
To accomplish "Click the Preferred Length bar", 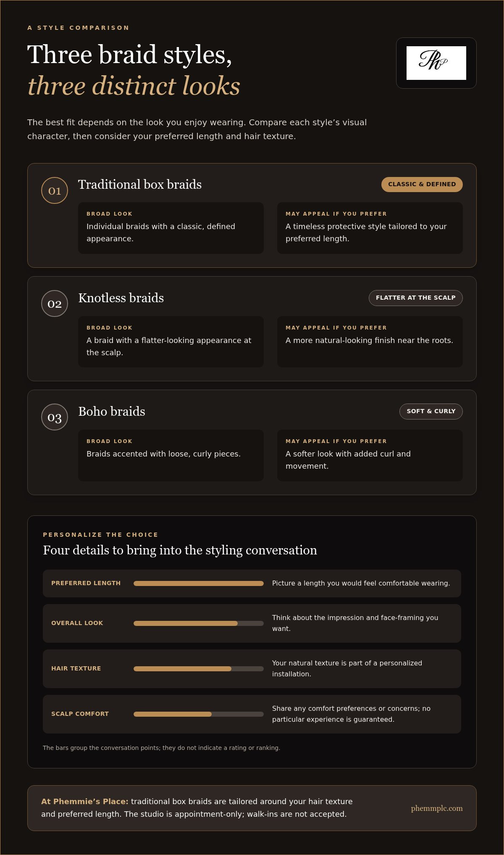I will click(199, 583).
